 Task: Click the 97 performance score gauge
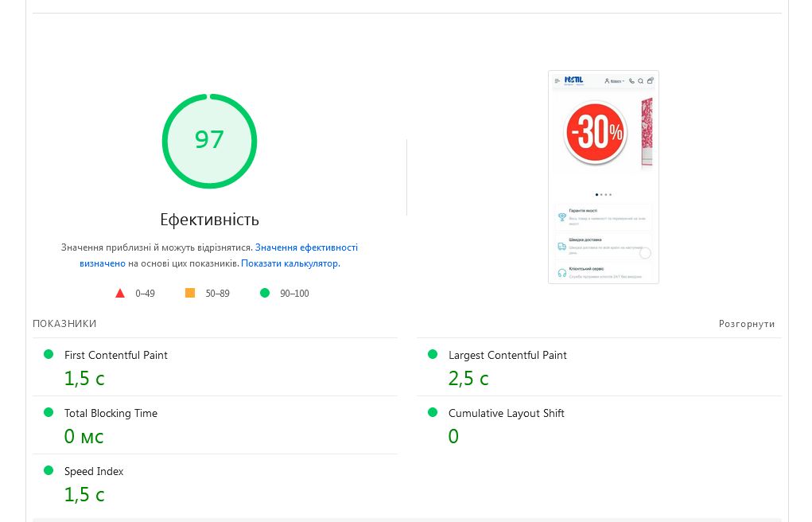[209, 141]
